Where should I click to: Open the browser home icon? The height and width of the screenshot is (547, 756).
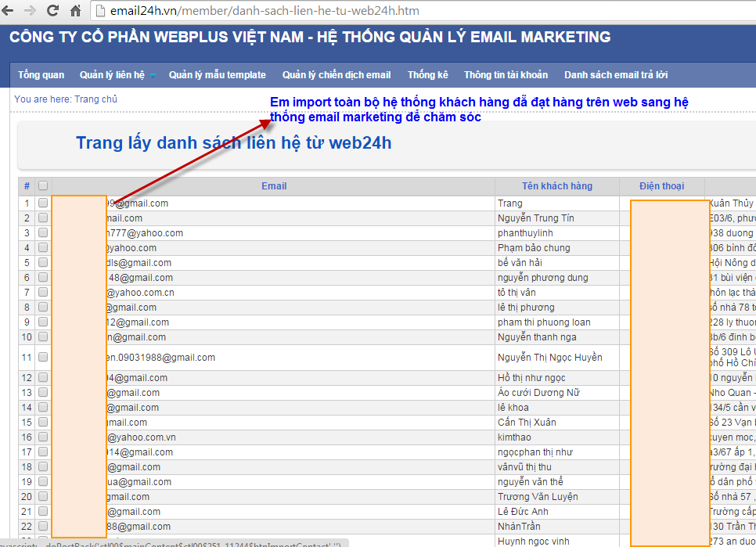tap(75, 10)
